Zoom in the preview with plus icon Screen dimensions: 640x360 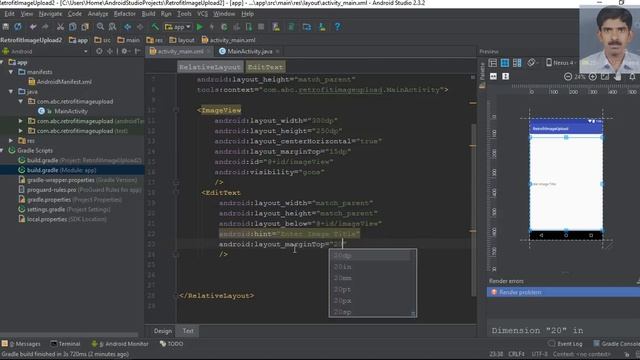(593, 77)
